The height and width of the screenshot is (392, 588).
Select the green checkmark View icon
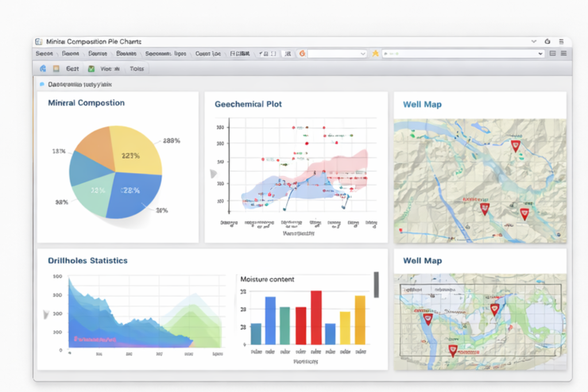90,68
